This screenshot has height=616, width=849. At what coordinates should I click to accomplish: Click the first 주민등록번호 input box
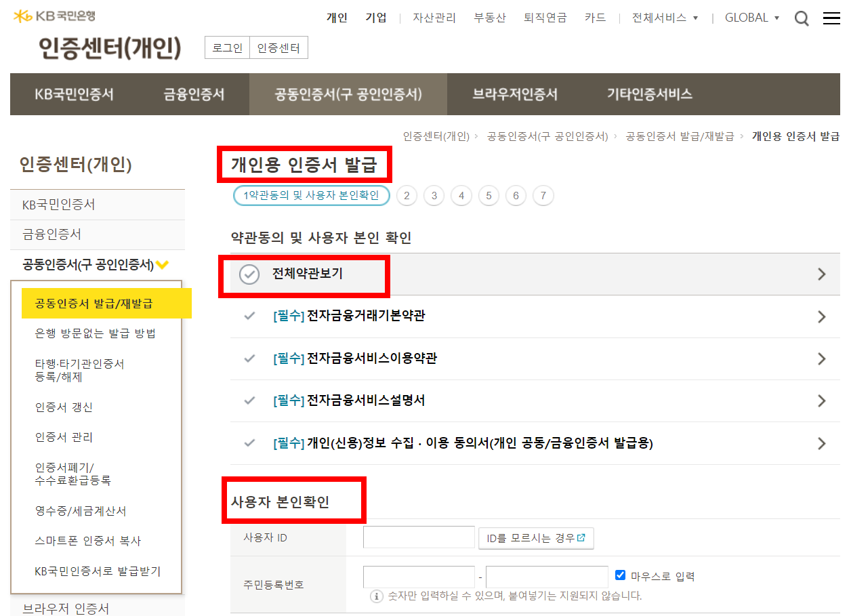[419, 577]
